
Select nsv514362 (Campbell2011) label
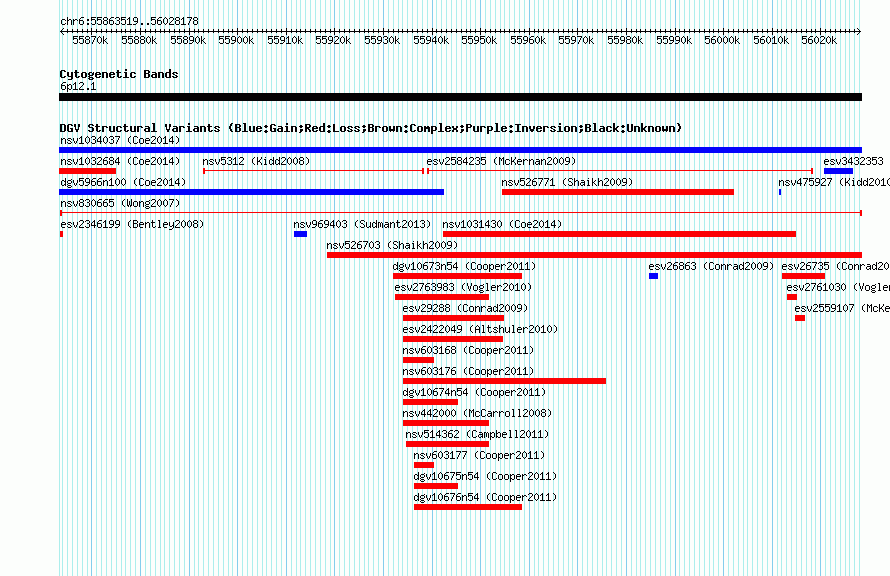point(477,434)
